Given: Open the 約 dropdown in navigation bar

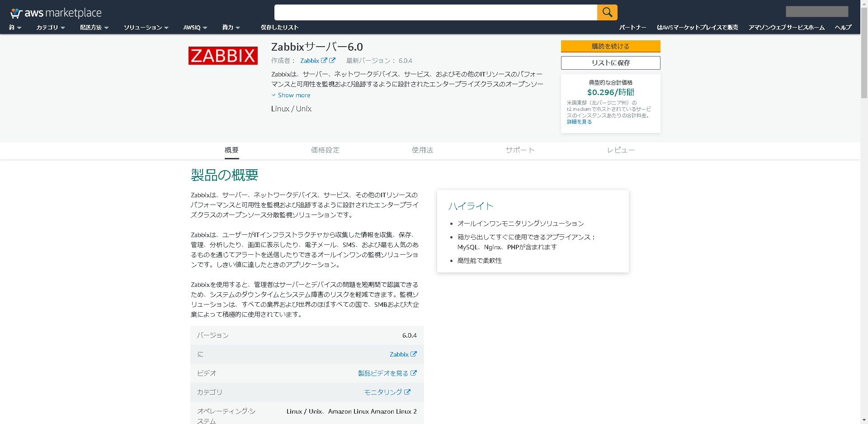Looking at the screenshot, I should 15,28.
